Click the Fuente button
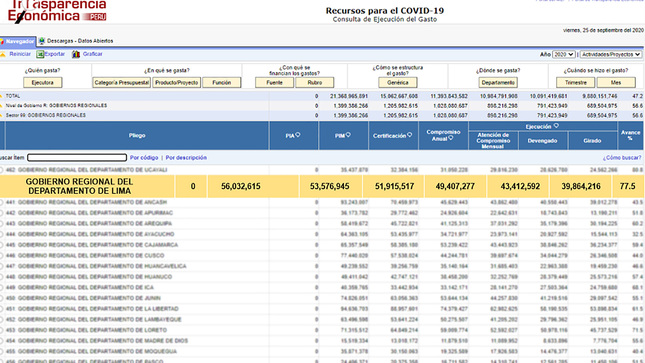Image resolution: width=645 pixels, height=363 pixels. tap(274, 83)
